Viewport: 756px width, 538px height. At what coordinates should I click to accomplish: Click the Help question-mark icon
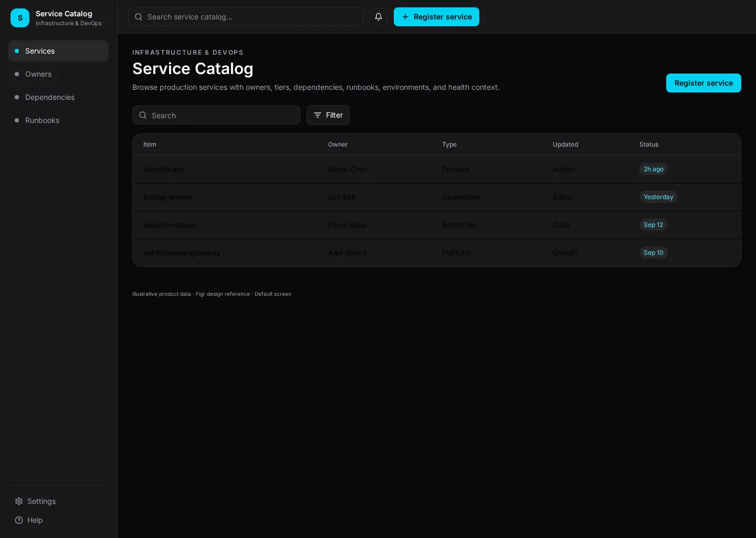(19, 520)
